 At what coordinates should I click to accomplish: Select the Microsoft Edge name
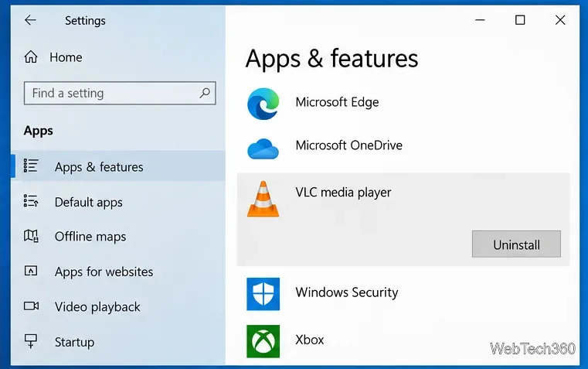click(x=337, y=102)
